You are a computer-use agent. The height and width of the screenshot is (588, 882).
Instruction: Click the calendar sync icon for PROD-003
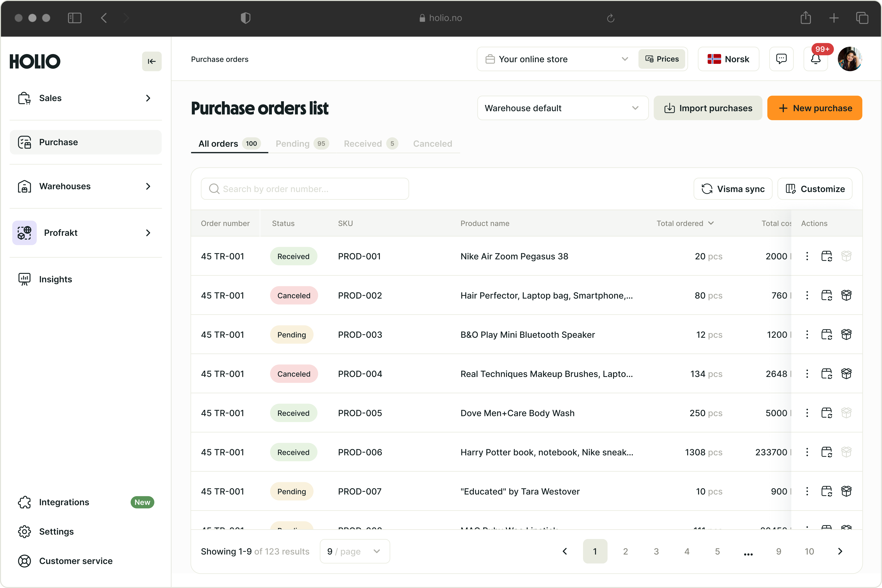click(826, 335)
